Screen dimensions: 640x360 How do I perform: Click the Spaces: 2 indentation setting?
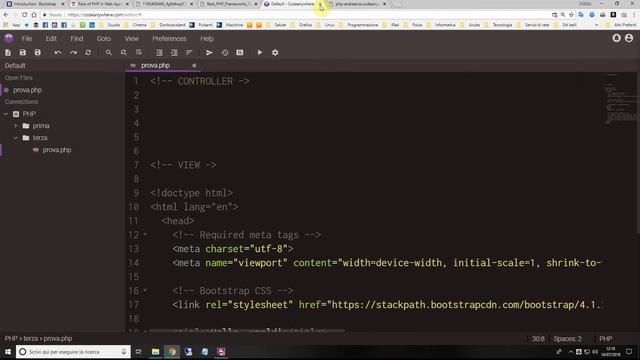point(567,339)
